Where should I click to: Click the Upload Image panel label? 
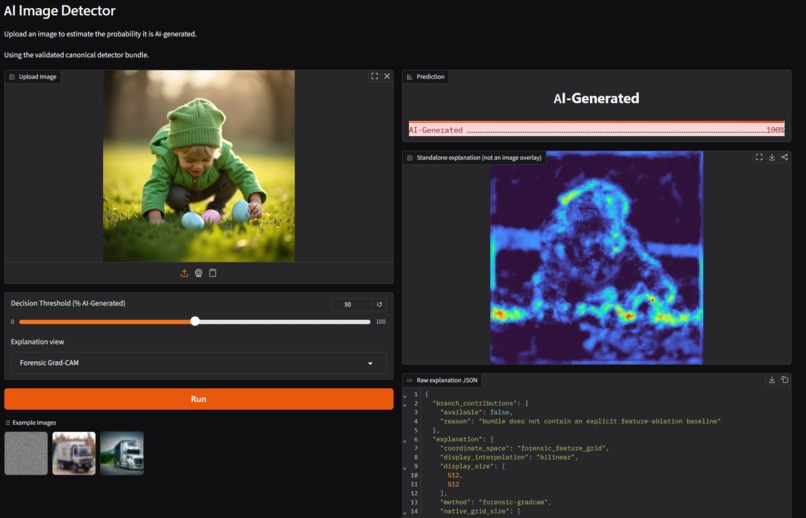[x=33, y=77]
